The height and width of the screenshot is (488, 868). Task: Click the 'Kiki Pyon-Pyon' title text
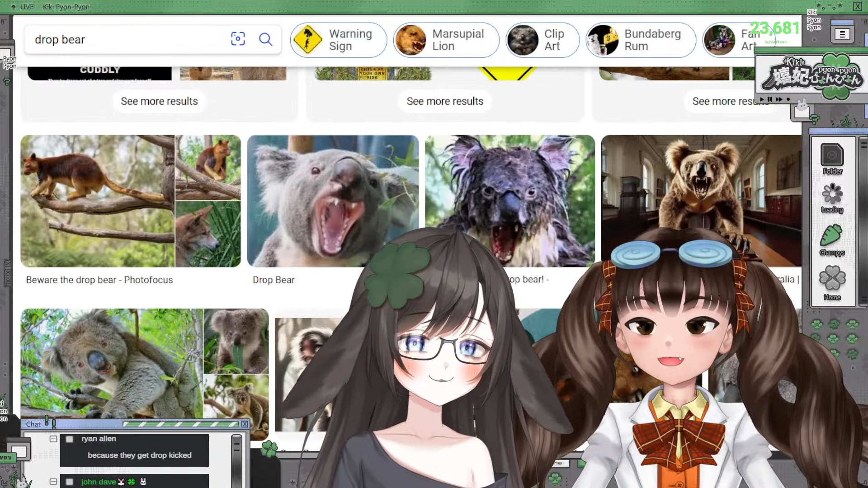point(66,6)
